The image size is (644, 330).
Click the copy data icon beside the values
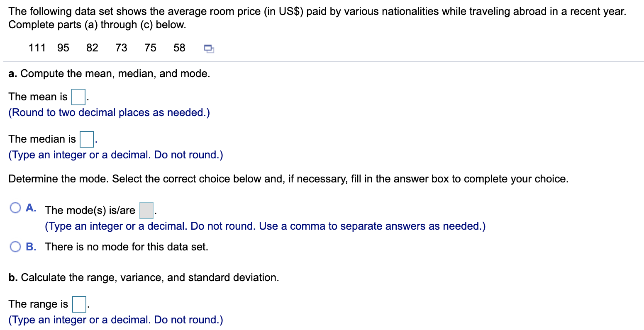click(208, 49)
